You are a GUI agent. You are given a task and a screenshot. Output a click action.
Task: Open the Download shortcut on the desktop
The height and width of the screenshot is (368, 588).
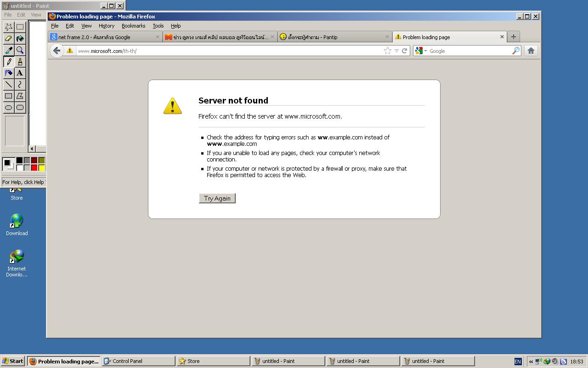click(17, 225)
